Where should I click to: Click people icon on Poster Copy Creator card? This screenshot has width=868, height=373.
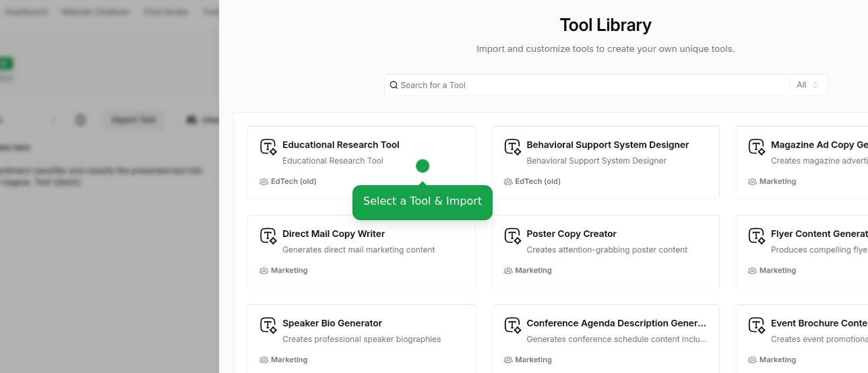click(x=508, y=270)
